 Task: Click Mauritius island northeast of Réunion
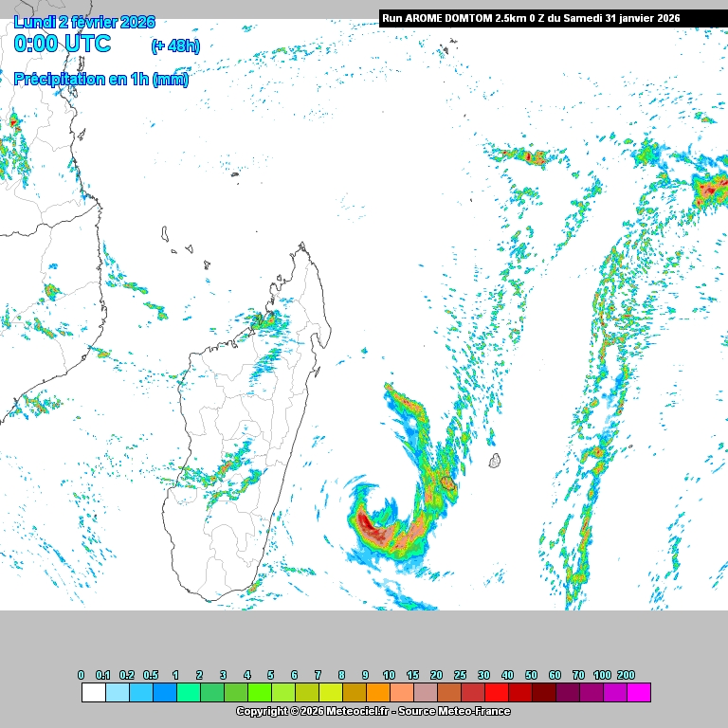pos(494,462)
